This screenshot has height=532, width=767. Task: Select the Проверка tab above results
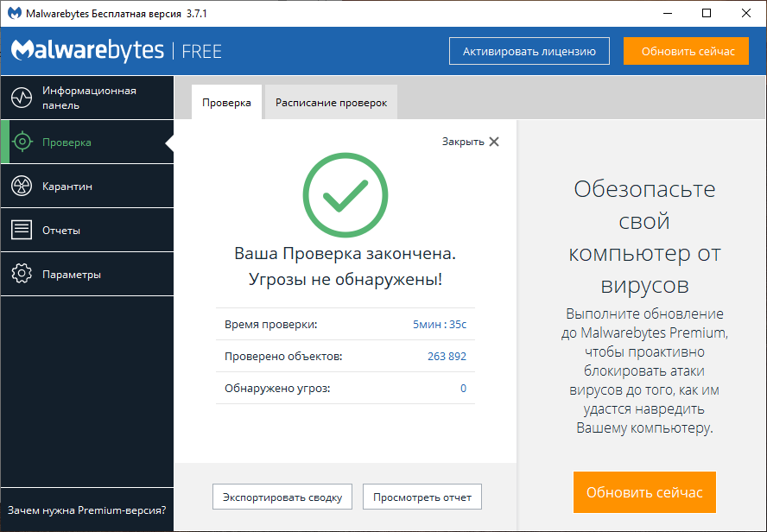coord(226,103)
